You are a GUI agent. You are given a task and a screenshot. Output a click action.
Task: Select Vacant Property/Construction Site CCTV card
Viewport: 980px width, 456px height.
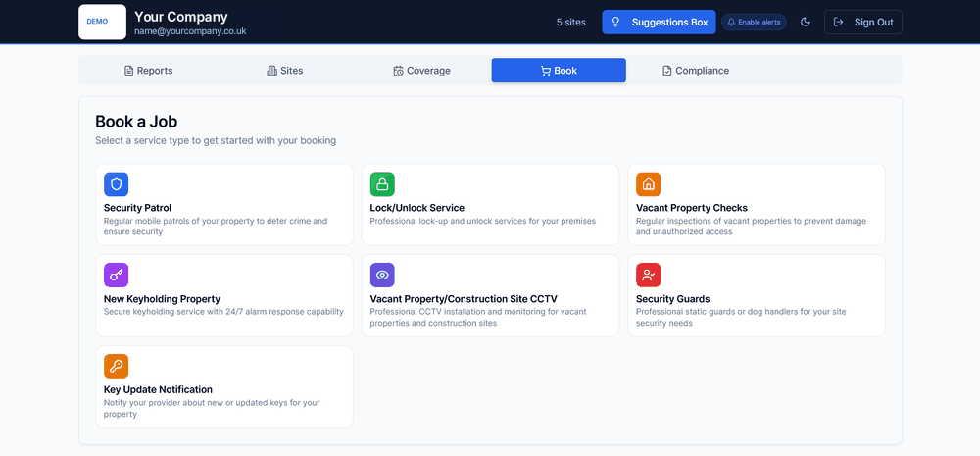(491, 295)
